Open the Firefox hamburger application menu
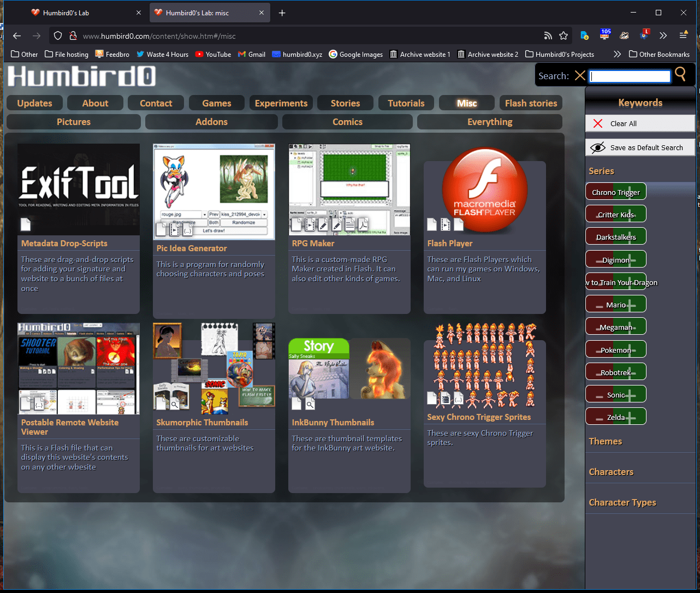This screenshot has width=700, height=593. [x=683, y=35]
